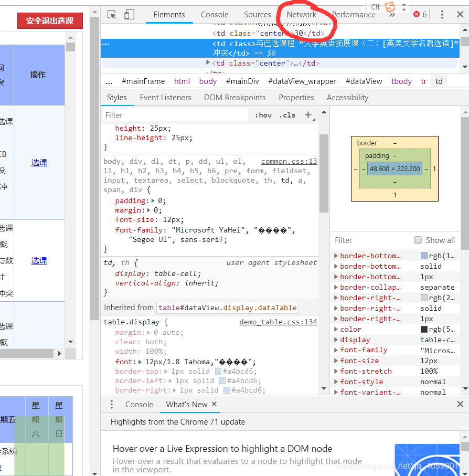Image resolution: width=469 pixels, height=476 pixels.
Task: Open the Accessibility sub-tab
Action: coord(348,98)
